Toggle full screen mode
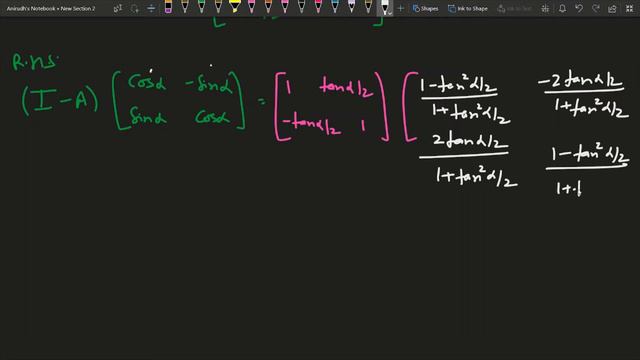Viewport: 640px width, 360px height. [x=629, y=8]
